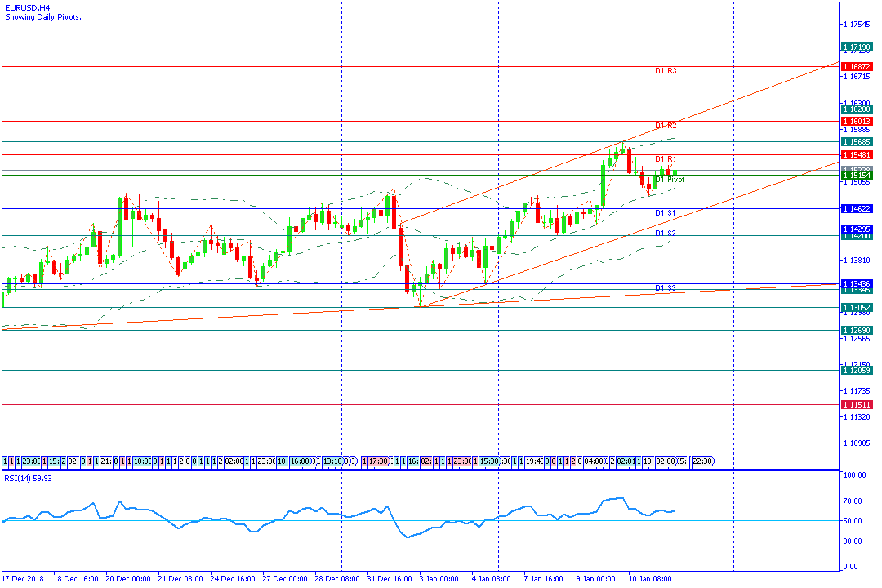The image size is (882, 588).
Task: Select the 19:40 news event marker
Action: 534,461
